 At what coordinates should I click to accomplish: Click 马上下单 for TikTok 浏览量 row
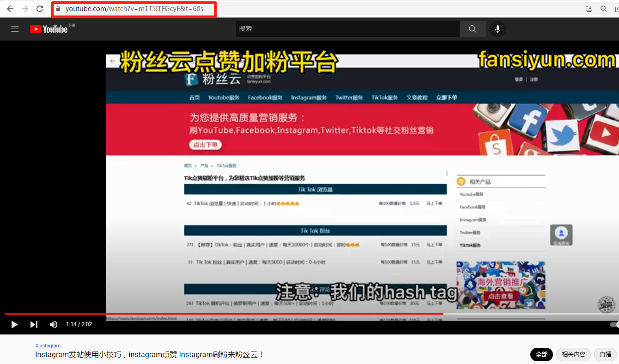tap(434, 203)
